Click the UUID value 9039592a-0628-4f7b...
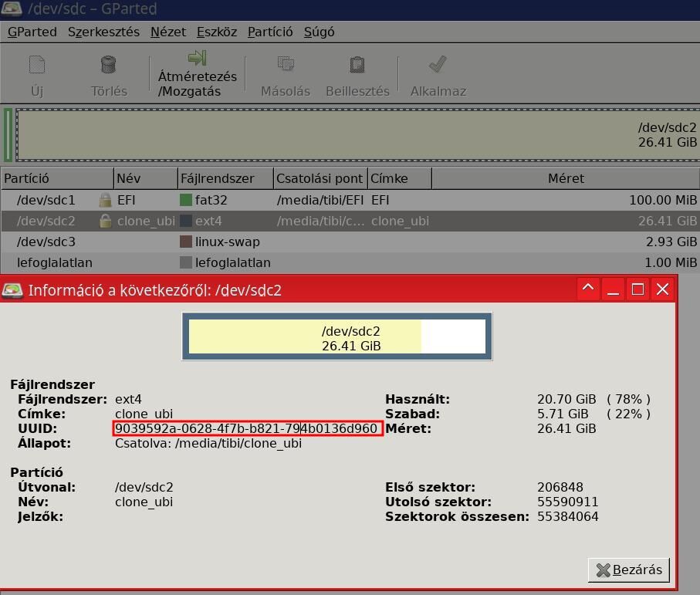This screenshot has width=700, height=595. pos(246,428)
